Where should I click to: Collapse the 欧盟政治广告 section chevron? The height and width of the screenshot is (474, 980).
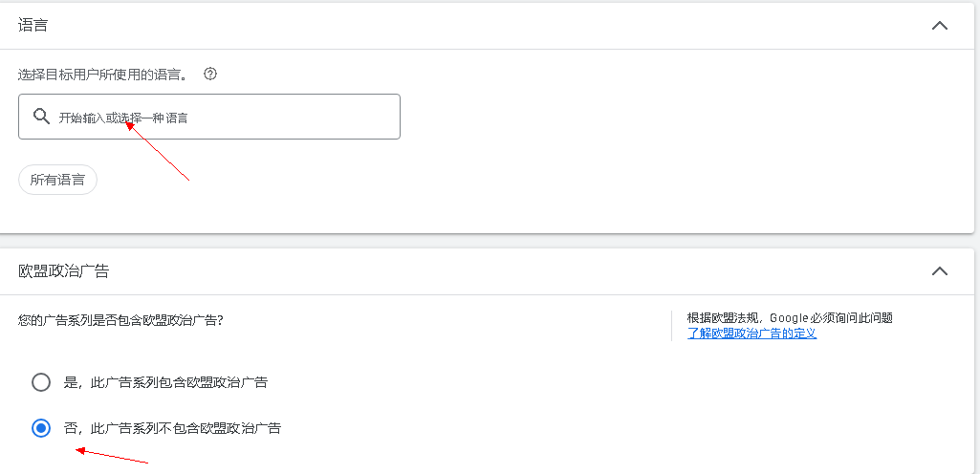coord(939,271)
